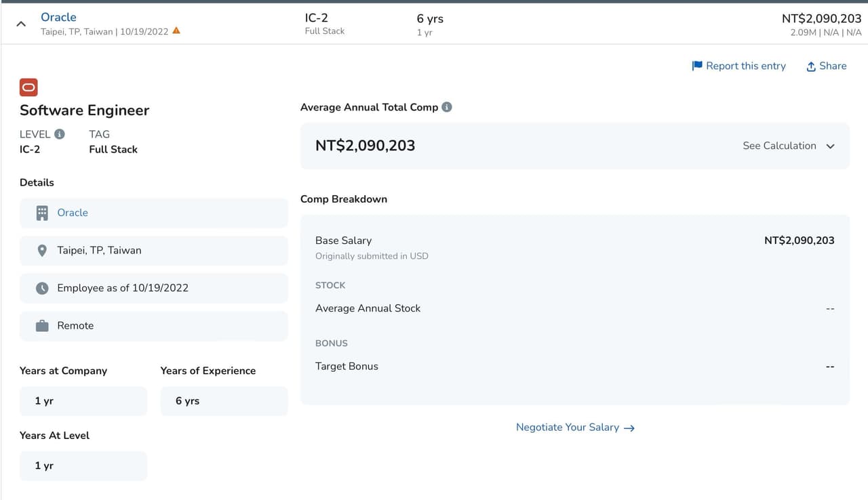Screen dimensions: 868x500
Task: Click the red Oracle company logo
Action: pos(28,87)
